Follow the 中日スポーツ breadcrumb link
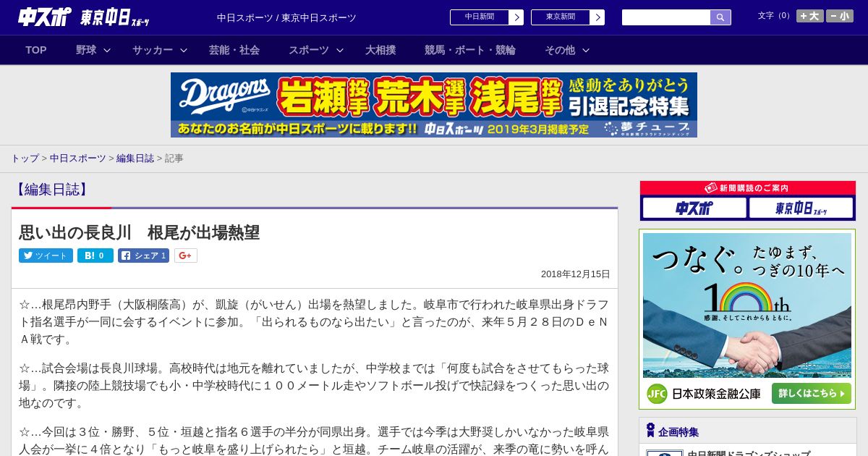 pyautogui.click(x=78, y=158)
